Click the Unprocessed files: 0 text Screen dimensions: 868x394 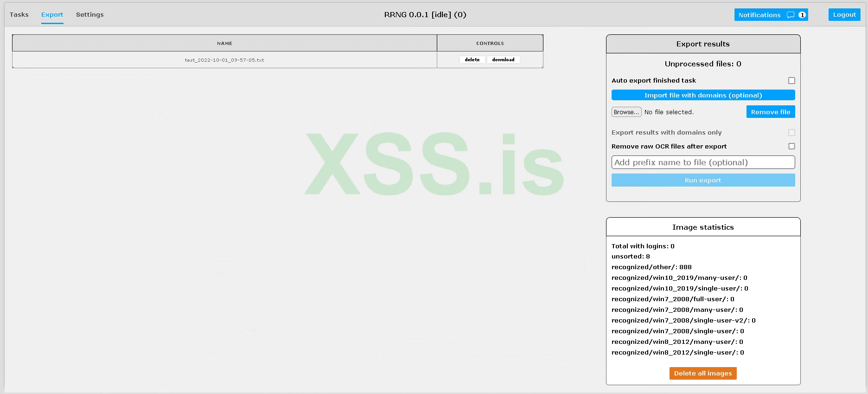coord(703,64)
